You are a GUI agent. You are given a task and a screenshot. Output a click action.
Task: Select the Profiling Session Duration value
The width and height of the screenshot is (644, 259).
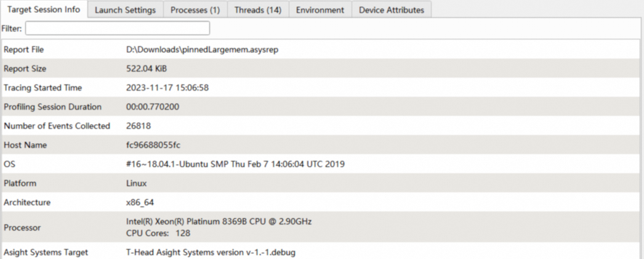(x=153, y=107)
